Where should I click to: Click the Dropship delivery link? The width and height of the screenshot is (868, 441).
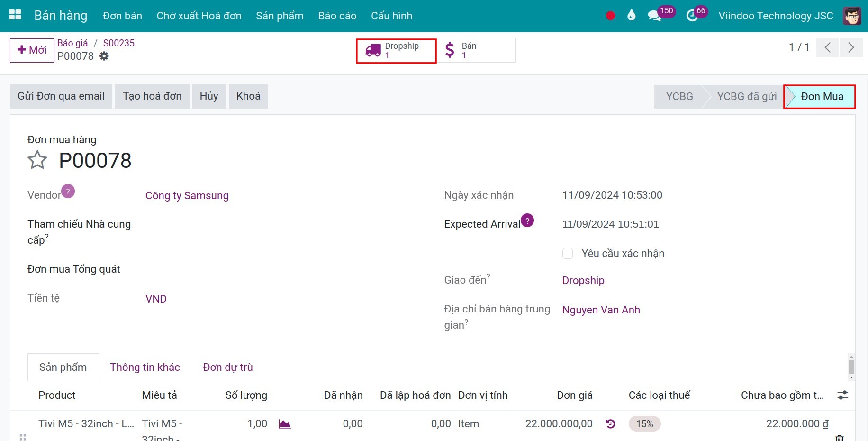tap(583, 280)
